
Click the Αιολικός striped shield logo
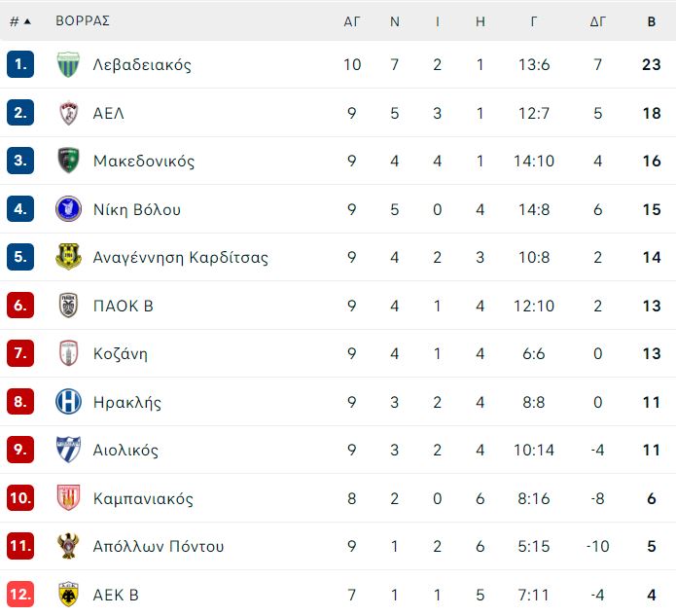click(x=68, y=450)
